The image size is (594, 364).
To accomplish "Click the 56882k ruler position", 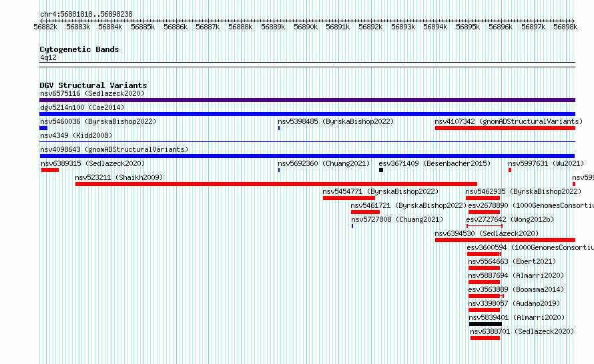I will (x=45, y=27).
